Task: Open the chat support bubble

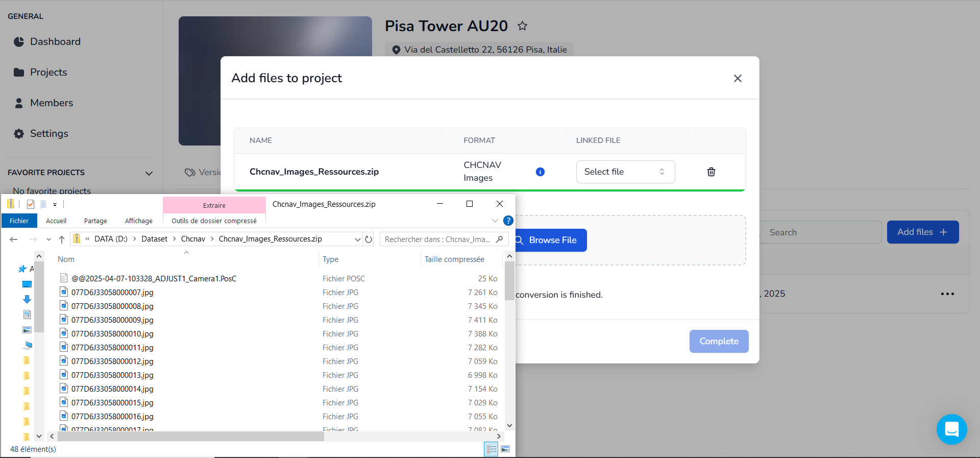Action: tap(951, 429)
